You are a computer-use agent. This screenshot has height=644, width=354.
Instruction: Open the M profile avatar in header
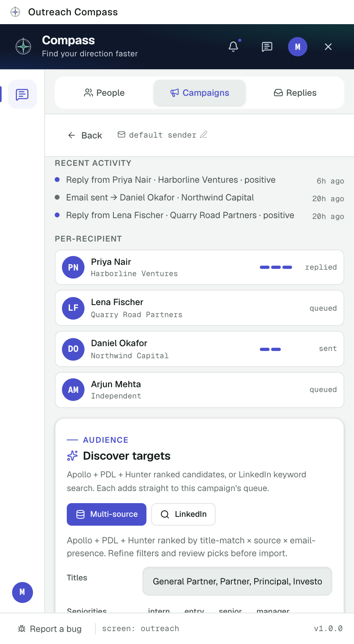pyautogui.click(x=298, y=47)
